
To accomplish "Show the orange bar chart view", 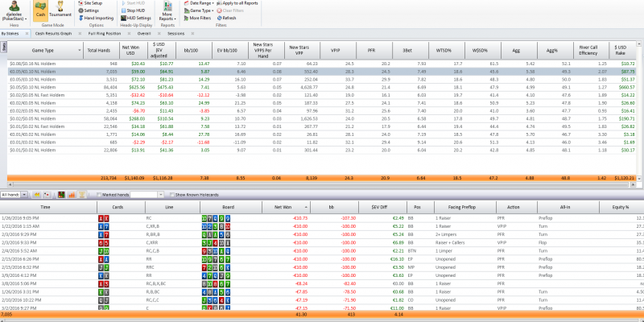I will coord(72,194).
